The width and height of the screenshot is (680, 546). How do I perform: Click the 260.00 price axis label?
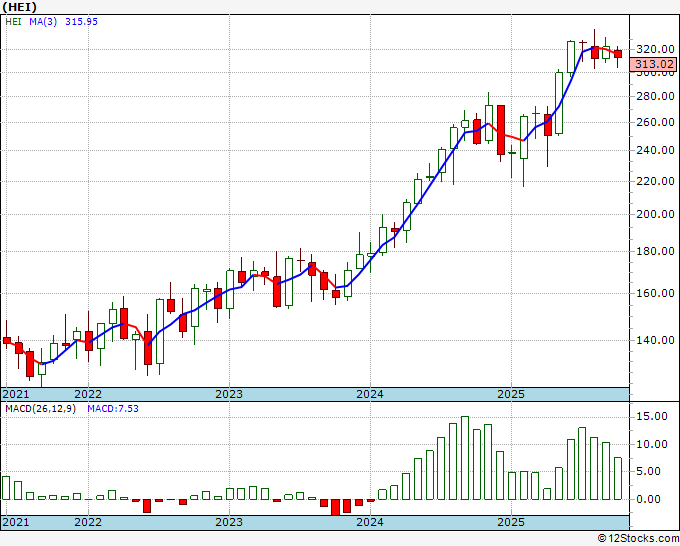pyautogui.click(x=655, y=122)
